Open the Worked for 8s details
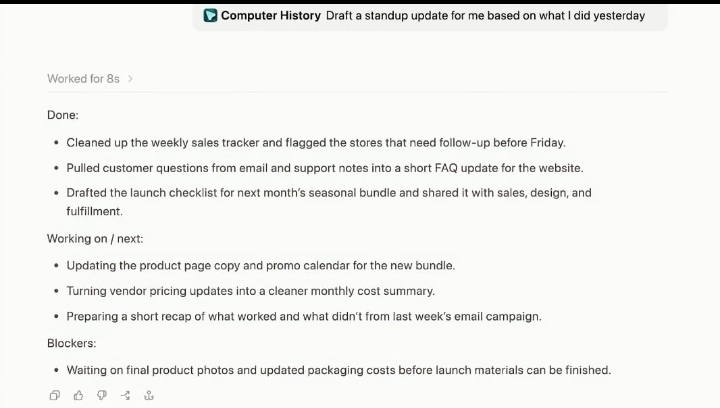The height and width of the screenshot is (408, 720). 83,78
